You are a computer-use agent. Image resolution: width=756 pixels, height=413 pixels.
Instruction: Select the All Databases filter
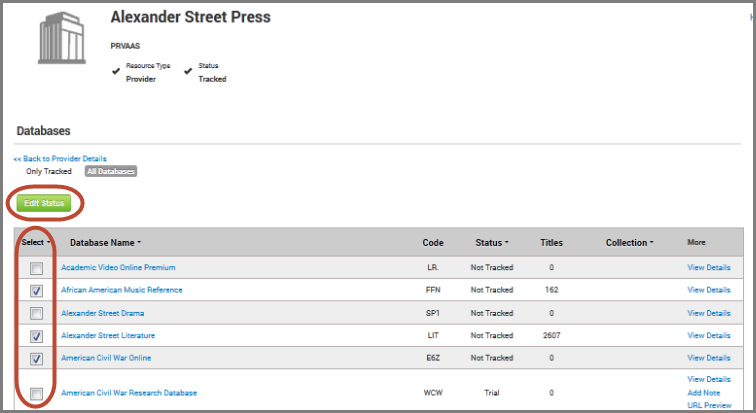click(x=111, y=171)
